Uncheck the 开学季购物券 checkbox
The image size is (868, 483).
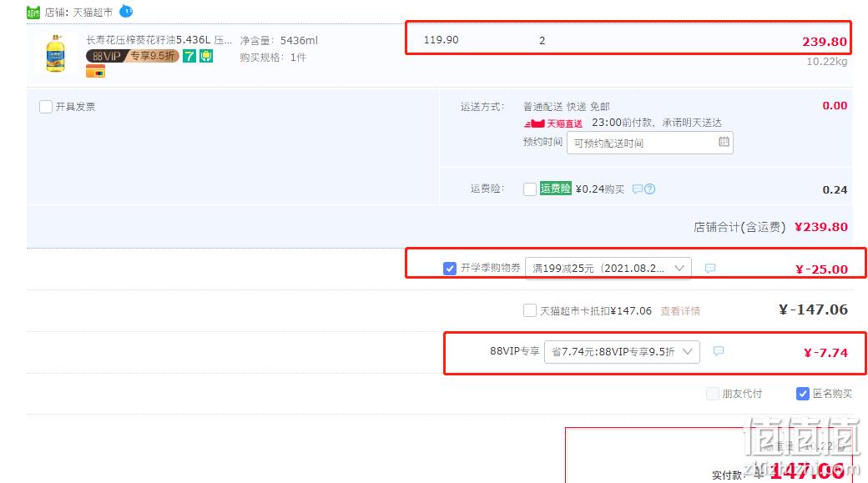pyautogui.click(x=450, y=269)
